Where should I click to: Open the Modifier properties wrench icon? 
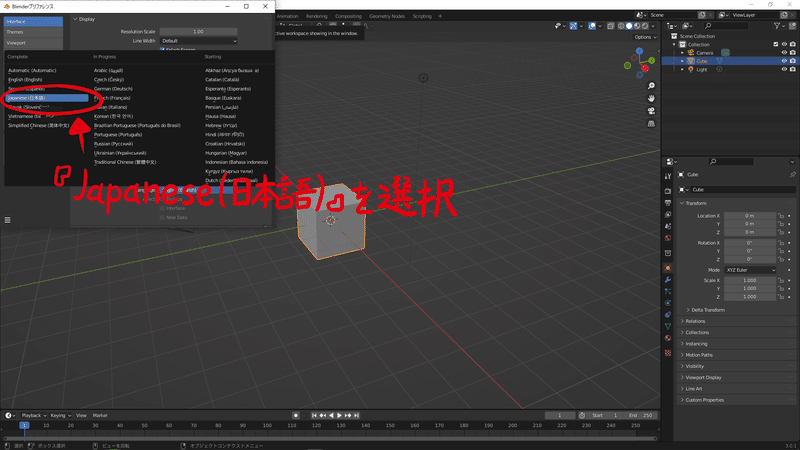(668, 280)
